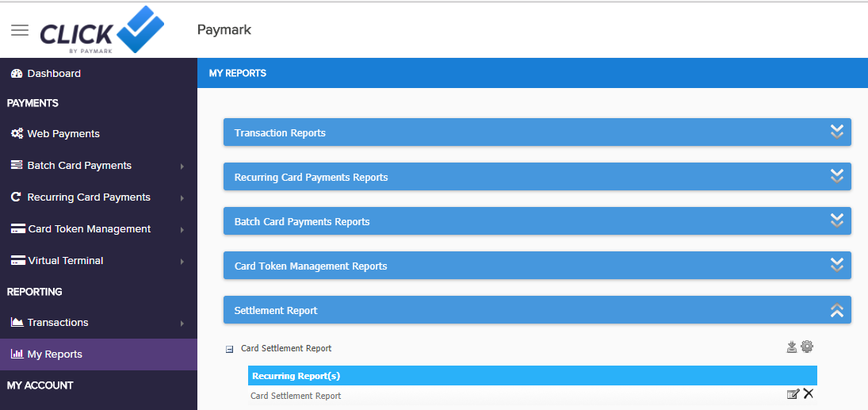The width and height of the screenshot is (868, 410).
Task: Click the PAYMENTS section heading
Action: (x=33, y=103)
